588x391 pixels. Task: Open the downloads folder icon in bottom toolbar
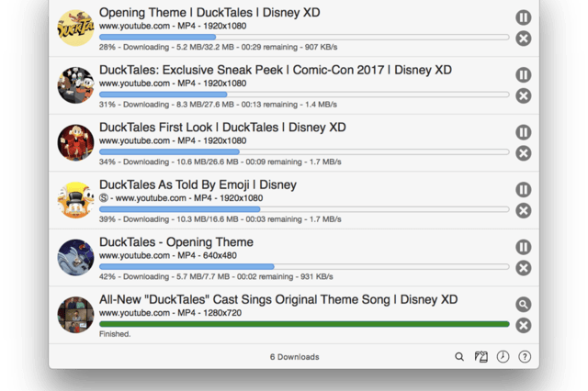point(481,356)
